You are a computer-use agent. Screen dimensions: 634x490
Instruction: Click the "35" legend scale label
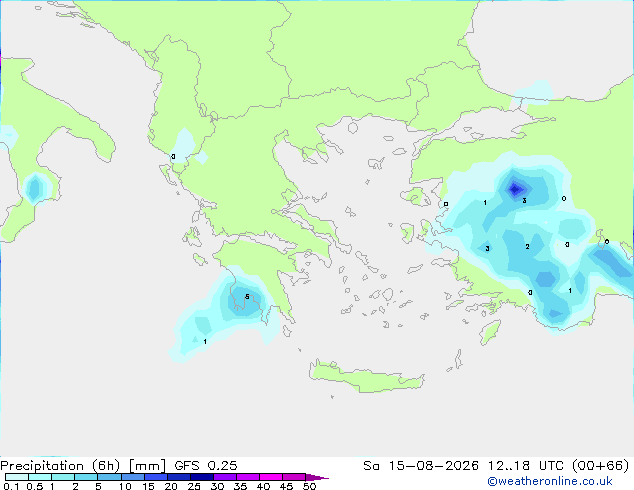click(240, 486)
